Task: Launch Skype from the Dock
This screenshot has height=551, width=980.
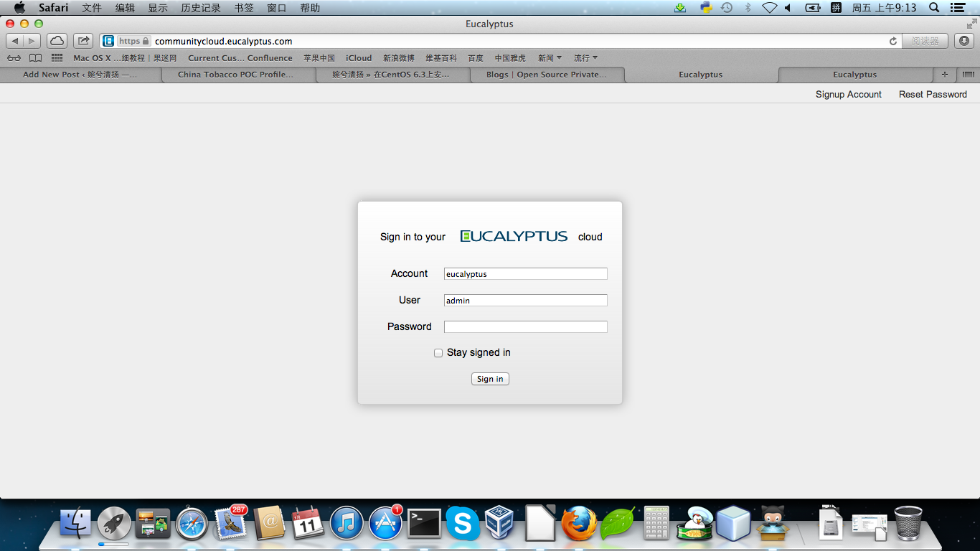Action: (x=463, y=524)
